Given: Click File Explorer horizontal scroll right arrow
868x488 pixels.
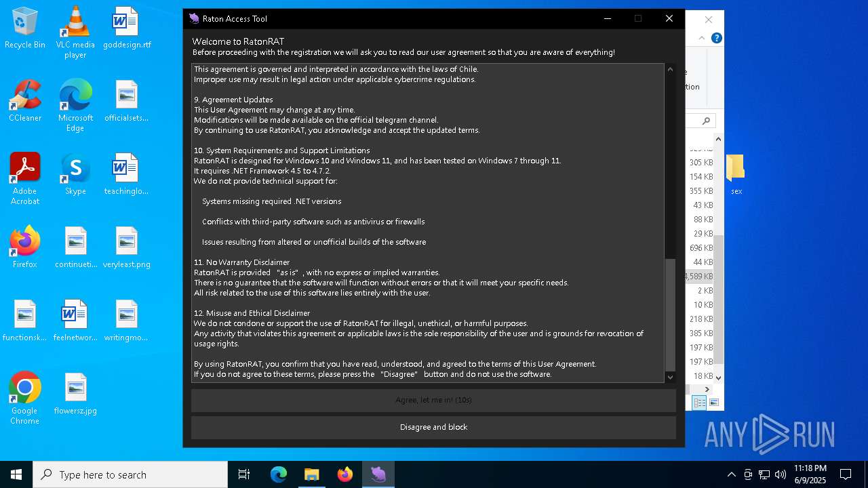Looking at the screenshot, I should click(x=707, y=389).
